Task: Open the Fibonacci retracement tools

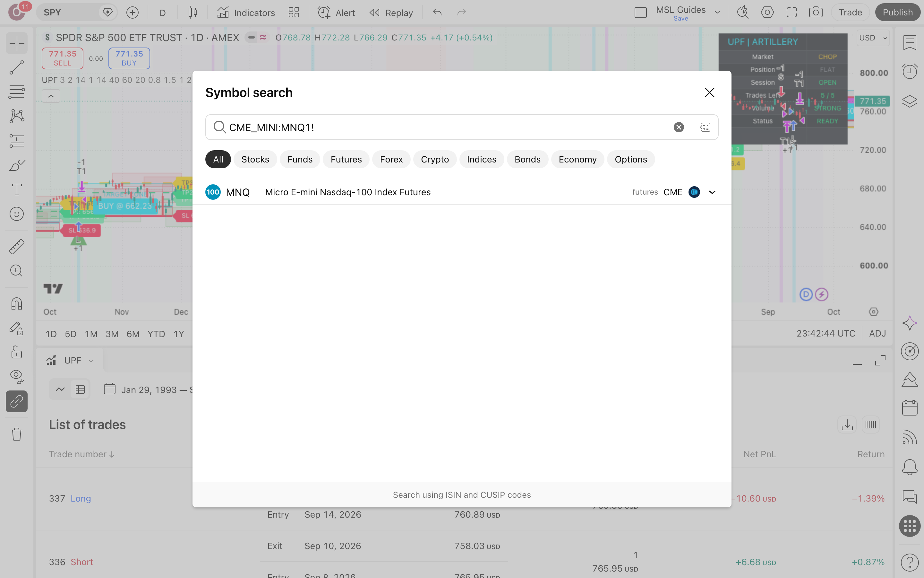Action: (16, 92)
